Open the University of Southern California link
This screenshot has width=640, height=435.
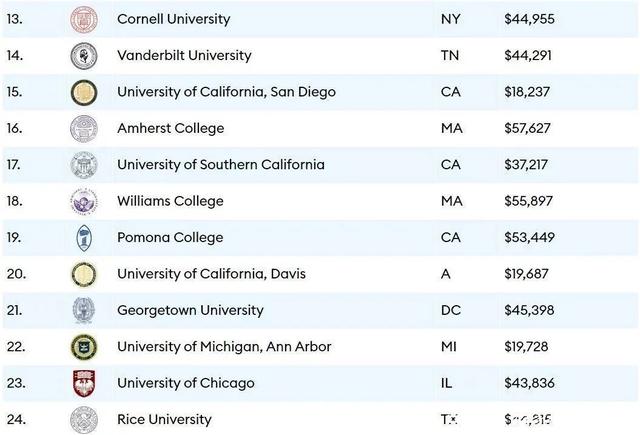point(221,164)
